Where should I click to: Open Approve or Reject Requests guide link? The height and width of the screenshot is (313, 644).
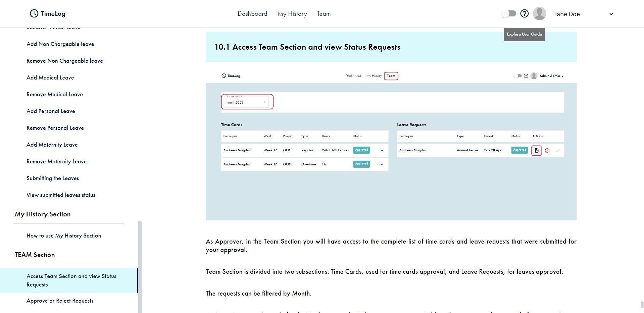[x=60, y=301]
